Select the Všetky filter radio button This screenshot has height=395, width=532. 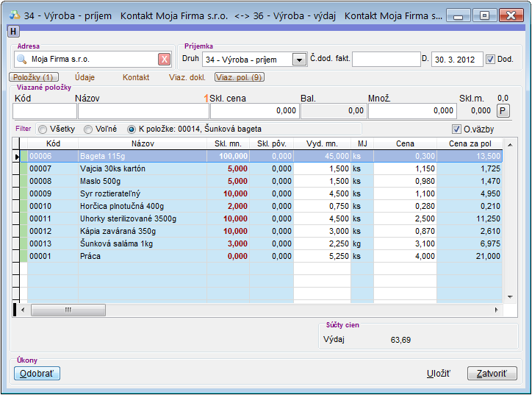[x=43, y=129]
